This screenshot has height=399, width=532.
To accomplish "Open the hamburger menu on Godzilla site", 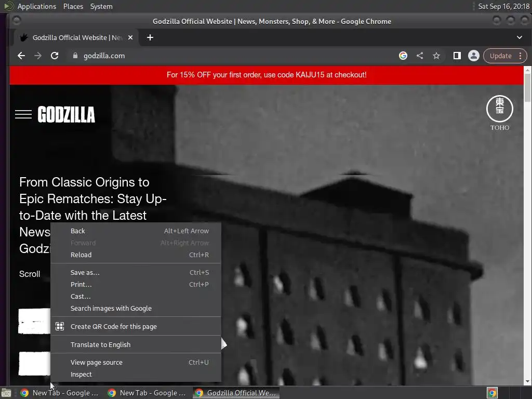I will coord(23,114).
